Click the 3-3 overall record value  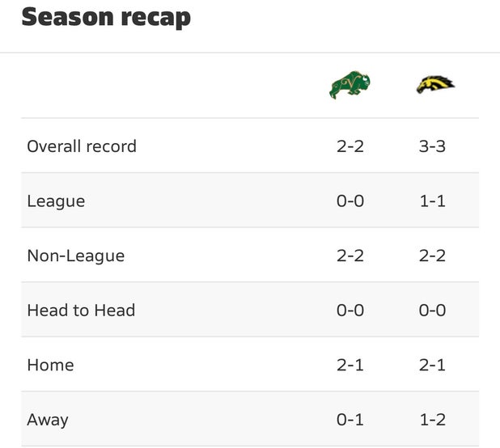(432, 146)
